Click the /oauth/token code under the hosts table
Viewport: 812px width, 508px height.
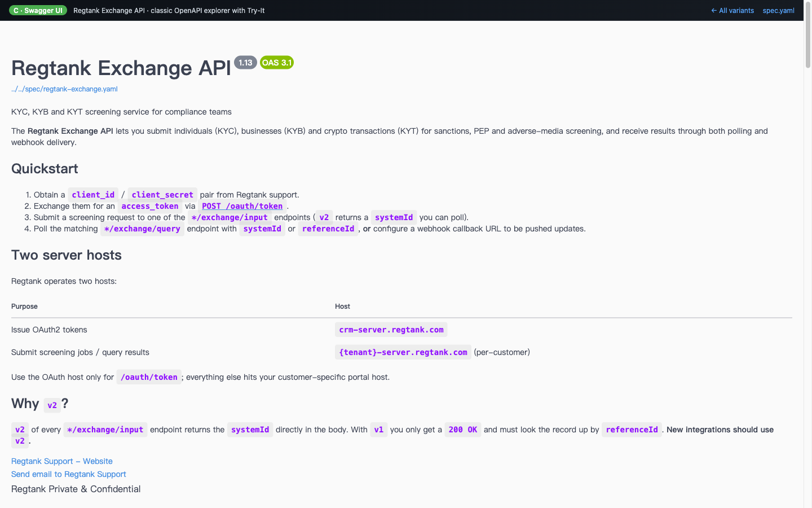pos(149,377)
